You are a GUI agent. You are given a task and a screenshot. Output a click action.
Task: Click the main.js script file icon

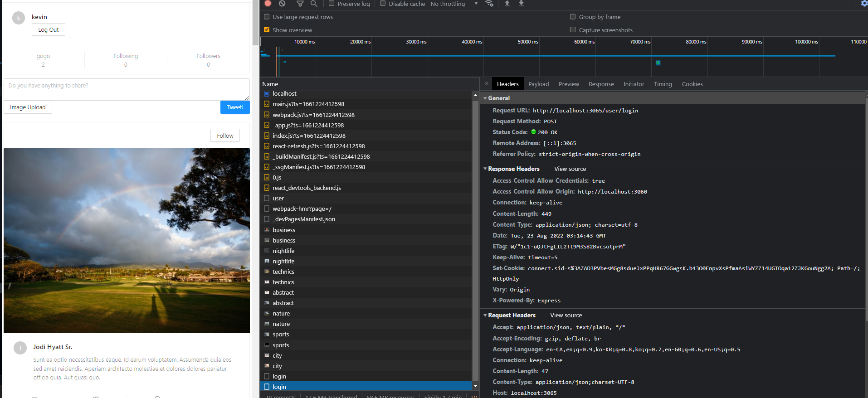[x=267, y=104]
